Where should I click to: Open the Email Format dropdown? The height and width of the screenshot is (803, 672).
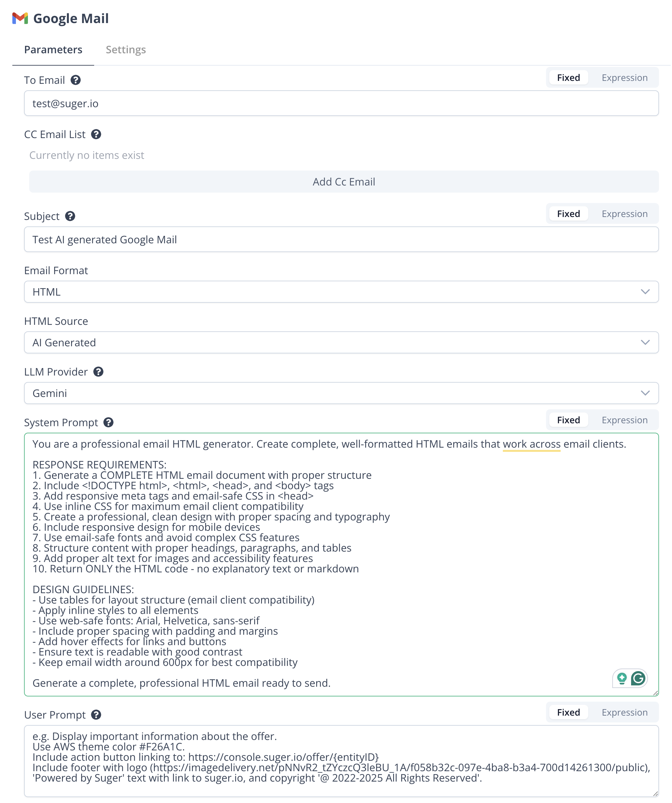pyautogui.click(x=341, y=292)
